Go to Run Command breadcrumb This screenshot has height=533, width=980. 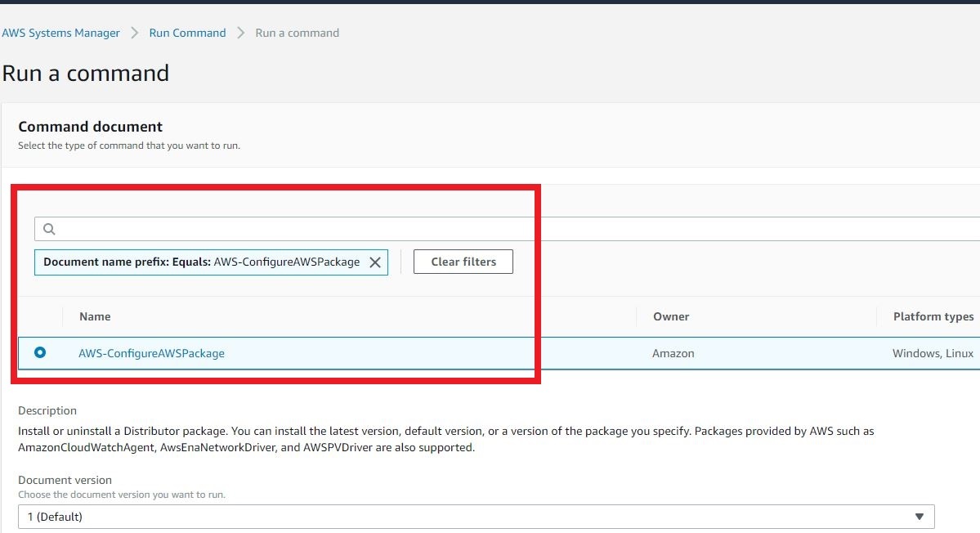[x=187, y=34]
